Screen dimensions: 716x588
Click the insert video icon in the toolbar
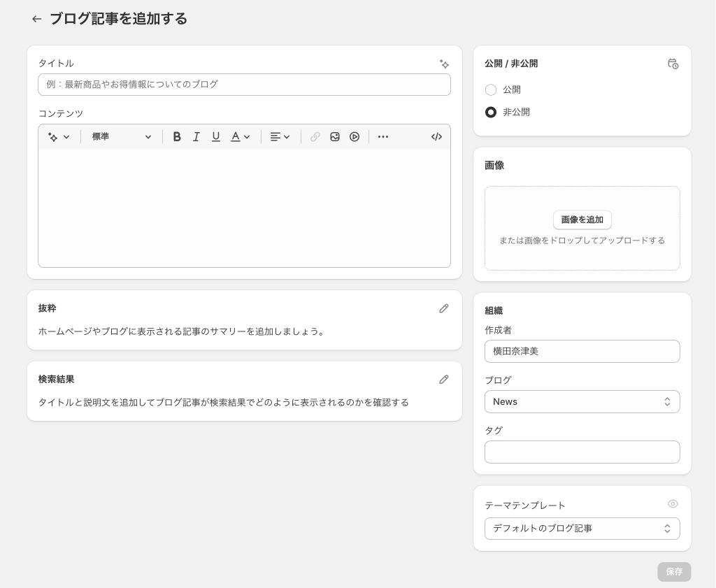pos(355,137)
